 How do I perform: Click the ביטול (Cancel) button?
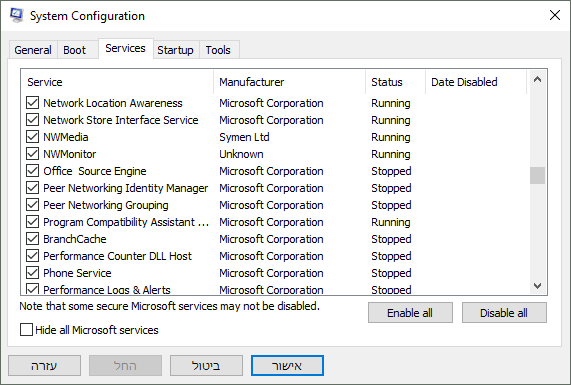click(x=206, y=366)
